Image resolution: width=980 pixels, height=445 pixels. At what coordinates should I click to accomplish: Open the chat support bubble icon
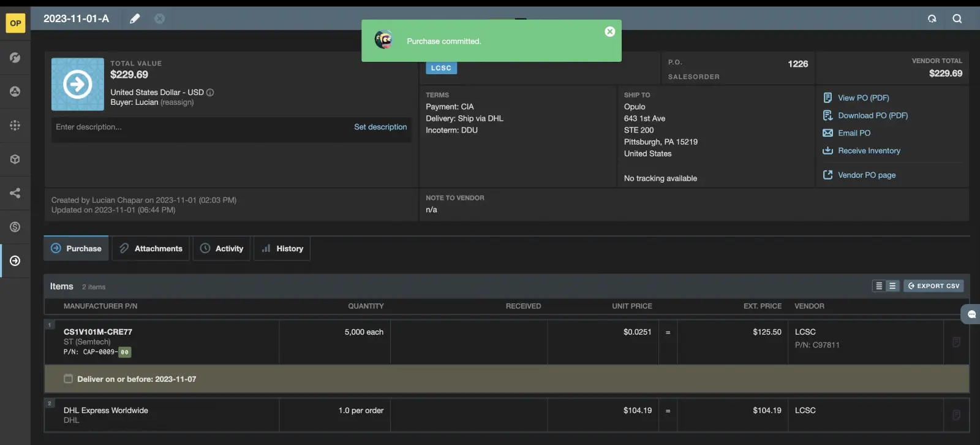971,314
